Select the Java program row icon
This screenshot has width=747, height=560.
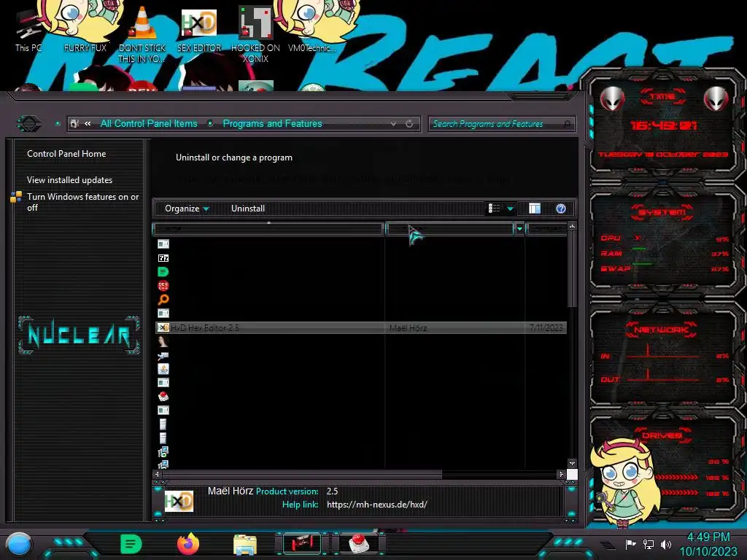163,369
